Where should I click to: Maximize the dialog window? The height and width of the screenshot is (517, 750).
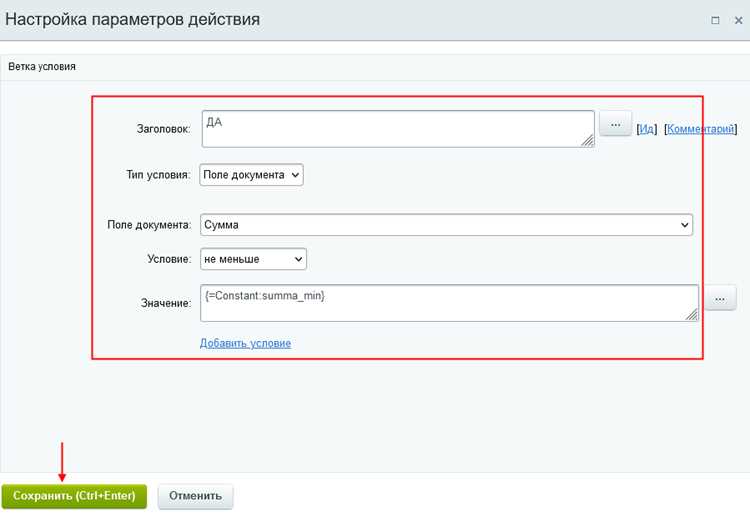pyautogui.click(x=715, y=20)
